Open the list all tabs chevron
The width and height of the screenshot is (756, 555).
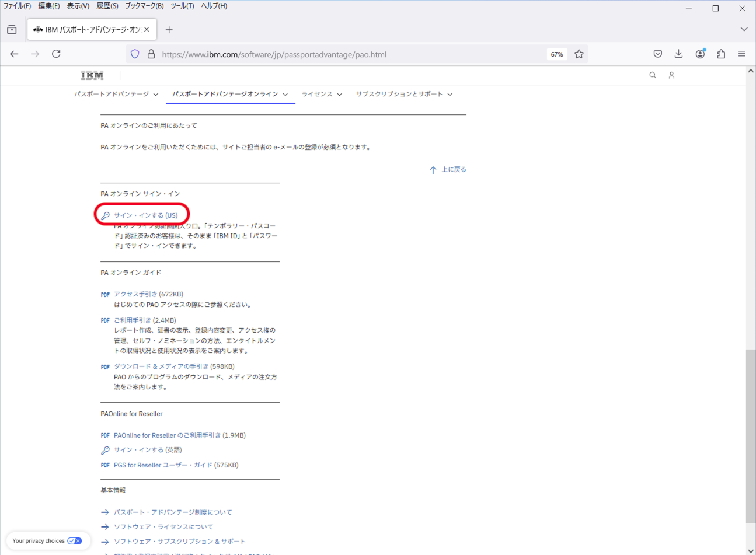[744, 29]
